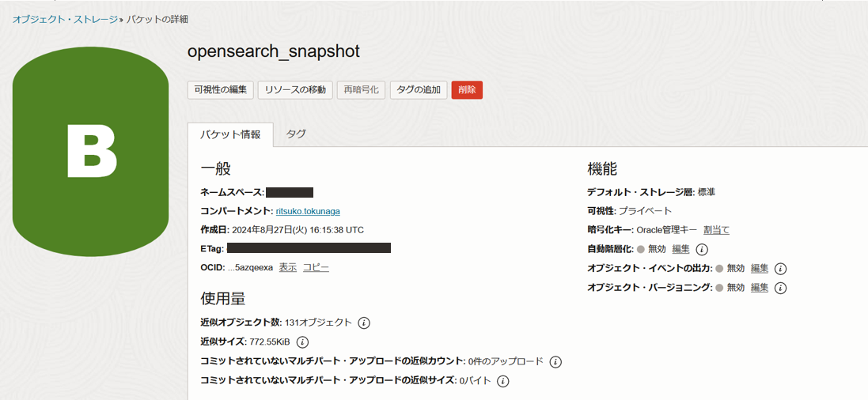Viewport: 868px width, 400px height.
Task: Click the green bucket B icon
Action: (x=90, y=151)
